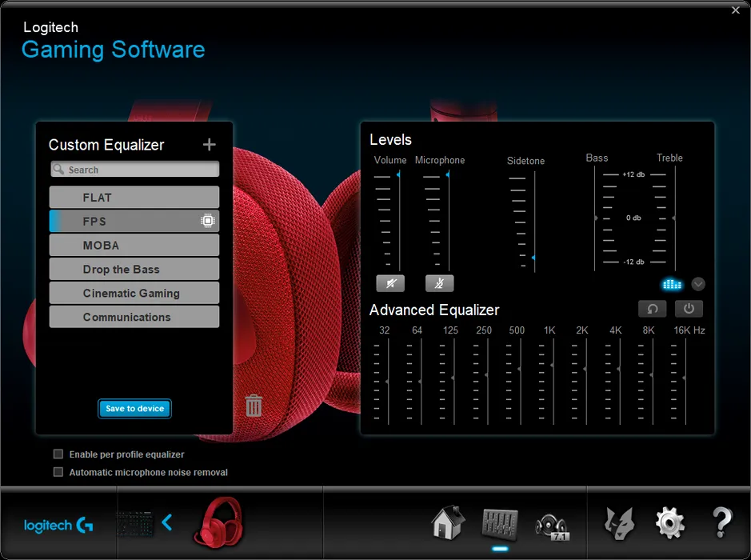Open the Home page icon
Screen dimensions: 751x560
pos(448,523)
